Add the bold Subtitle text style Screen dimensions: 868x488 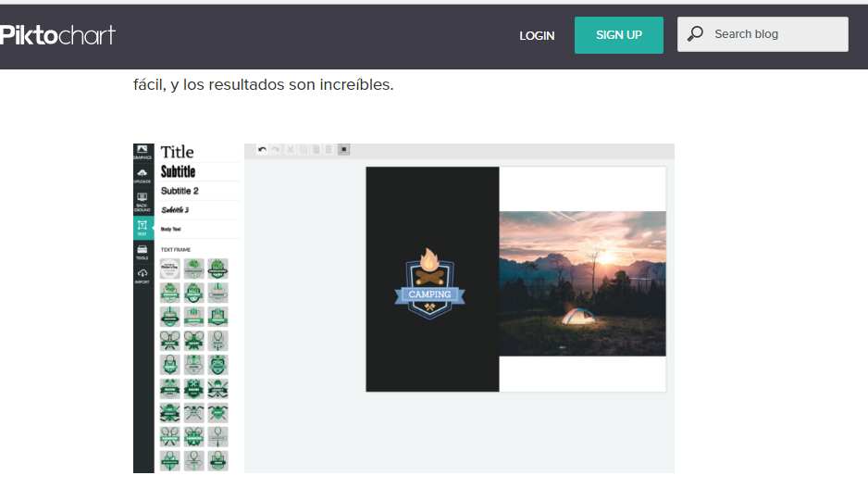[178, 171]
